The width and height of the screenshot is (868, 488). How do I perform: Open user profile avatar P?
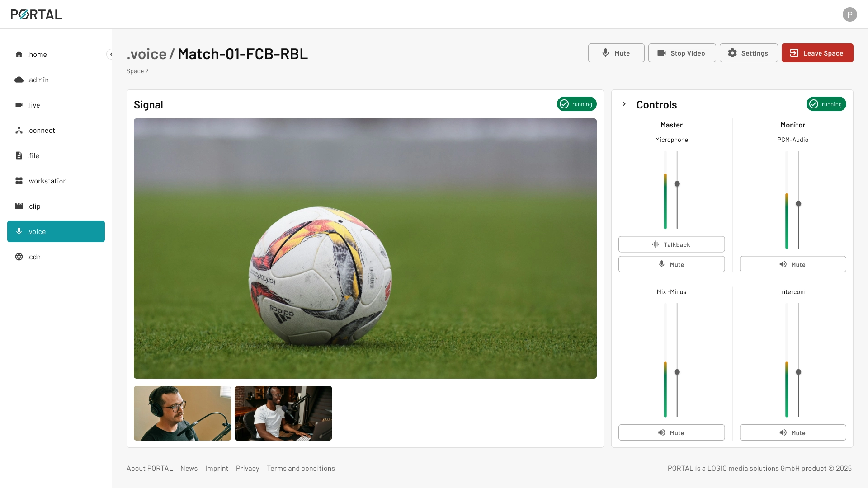[849, 14]
